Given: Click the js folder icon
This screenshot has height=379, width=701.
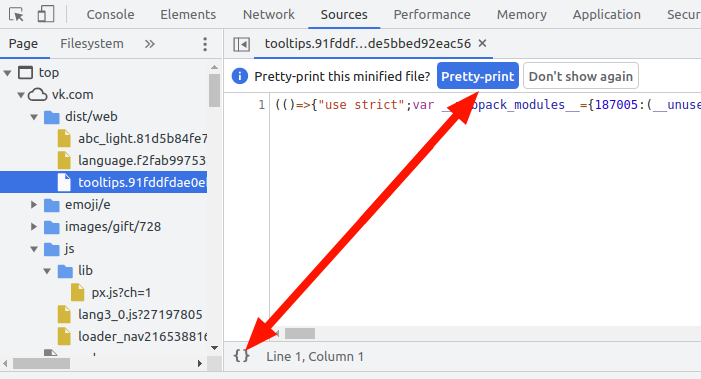Looking at the screenshot, I should (52, 249).
